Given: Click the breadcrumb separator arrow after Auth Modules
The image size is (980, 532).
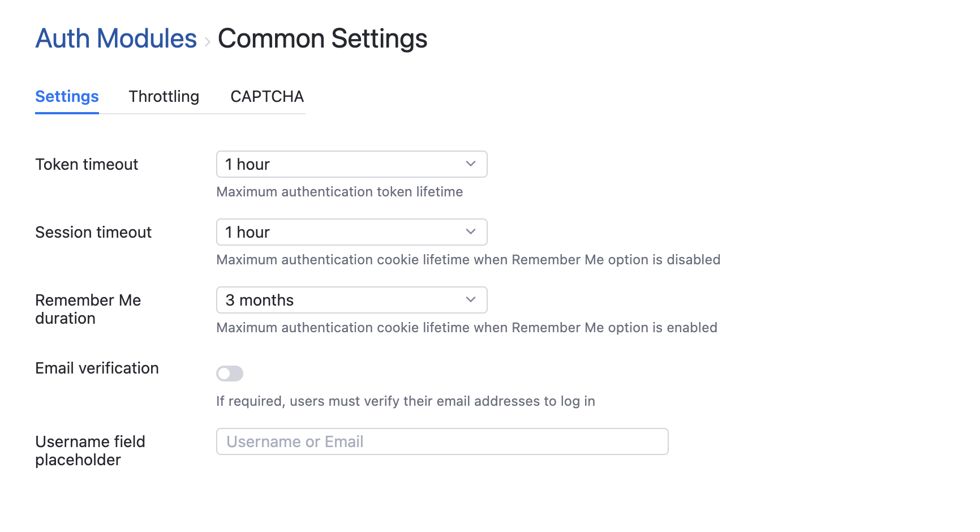Looking at the screenshot, I should (x=208, y=41).
